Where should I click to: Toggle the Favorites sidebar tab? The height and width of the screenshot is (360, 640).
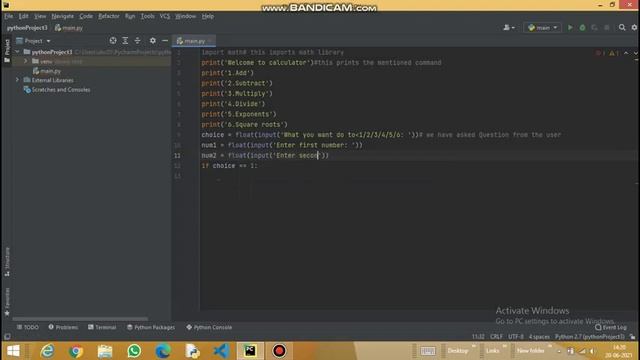coord(7,301)
